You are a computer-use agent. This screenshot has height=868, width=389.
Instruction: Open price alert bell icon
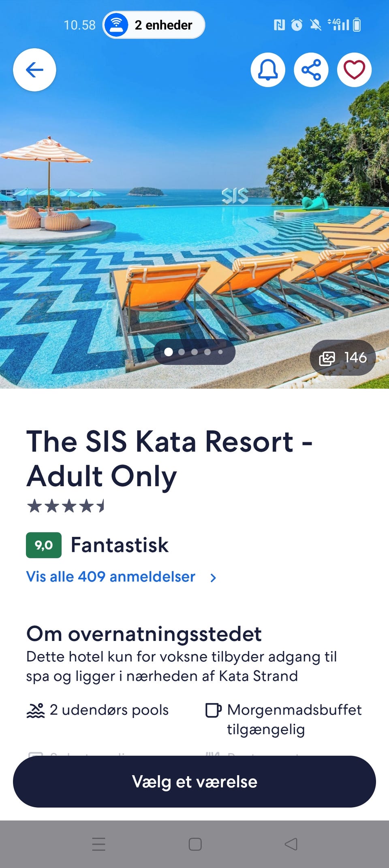268,70
